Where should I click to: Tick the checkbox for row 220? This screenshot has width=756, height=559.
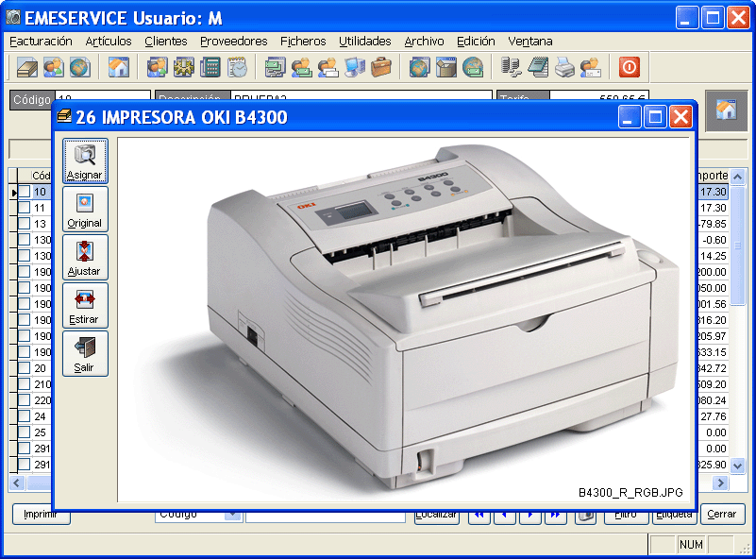click(x=25, y=399)
